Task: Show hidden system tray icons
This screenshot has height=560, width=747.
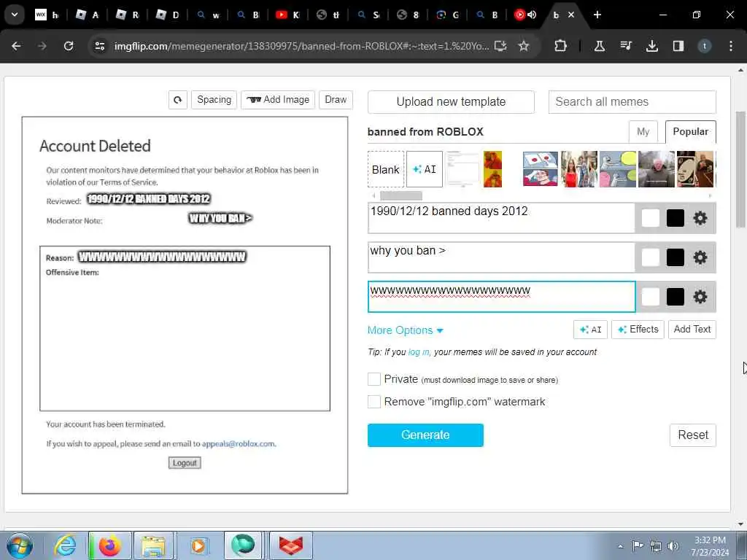Action: pyautogui.click(x=620, y=546)
